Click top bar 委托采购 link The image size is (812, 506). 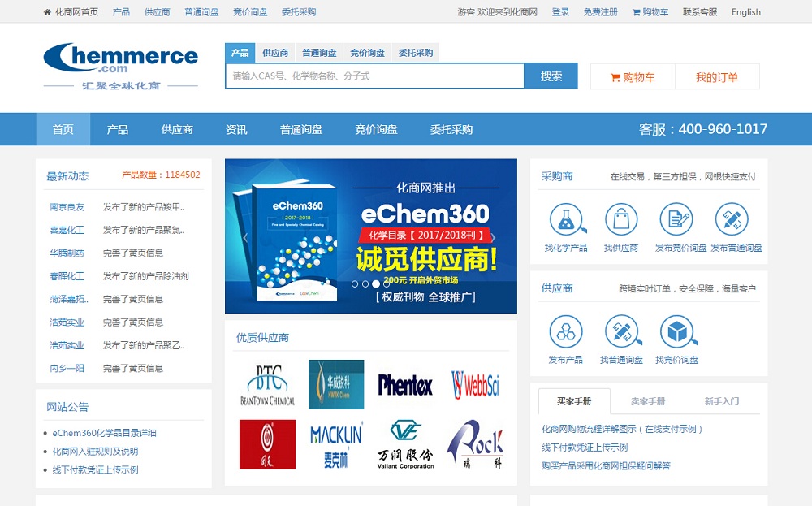pyautogui.click(x=299, y=12)
